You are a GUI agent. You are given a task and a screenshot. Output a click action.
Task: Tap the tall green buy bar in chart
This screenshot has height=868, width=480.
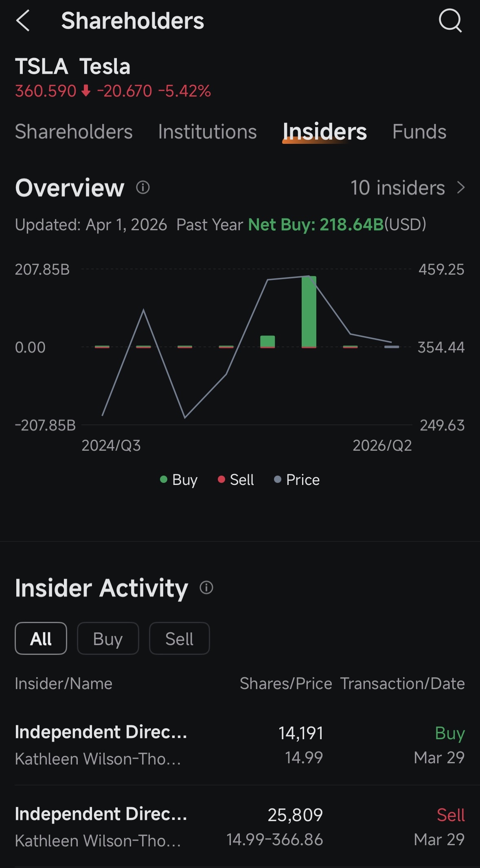[309, 311]
